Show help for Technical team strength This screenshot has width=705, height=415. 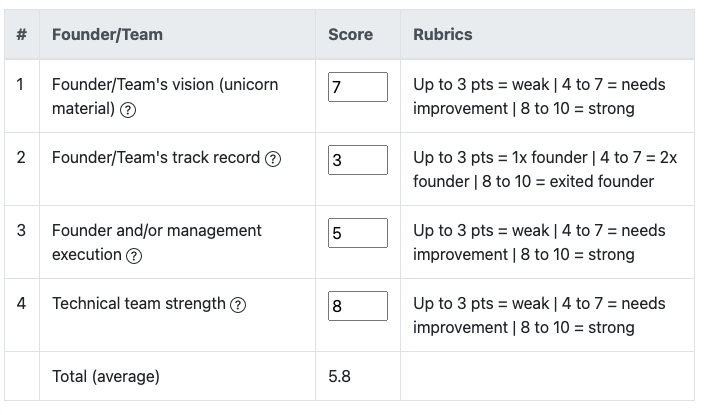238,305
